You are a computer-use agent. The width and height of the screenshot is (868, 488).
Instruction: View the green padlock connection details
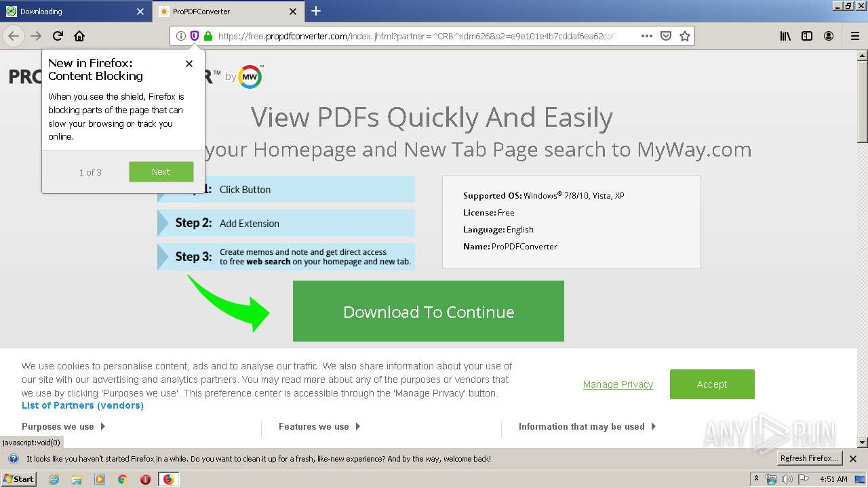pyautogui.click(x=208, y=36)
